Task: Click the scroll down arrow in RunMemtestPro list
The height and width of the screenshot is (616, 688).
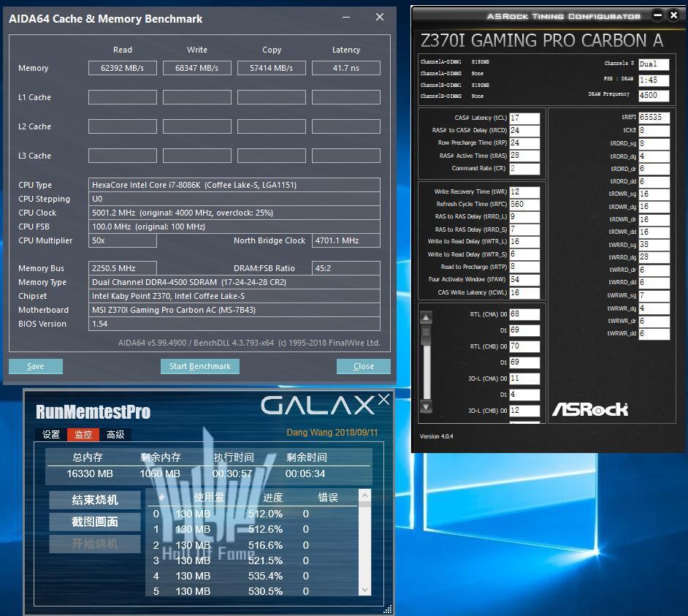Action: pyautogui.click(x=364, y=590)
